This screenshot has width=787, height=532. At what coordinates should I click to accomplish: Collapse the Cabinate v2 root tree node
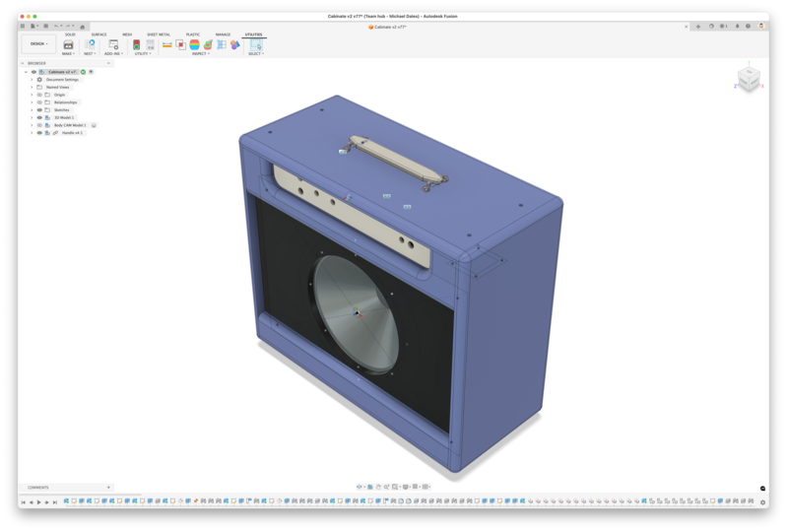click(x=26, y=72)
